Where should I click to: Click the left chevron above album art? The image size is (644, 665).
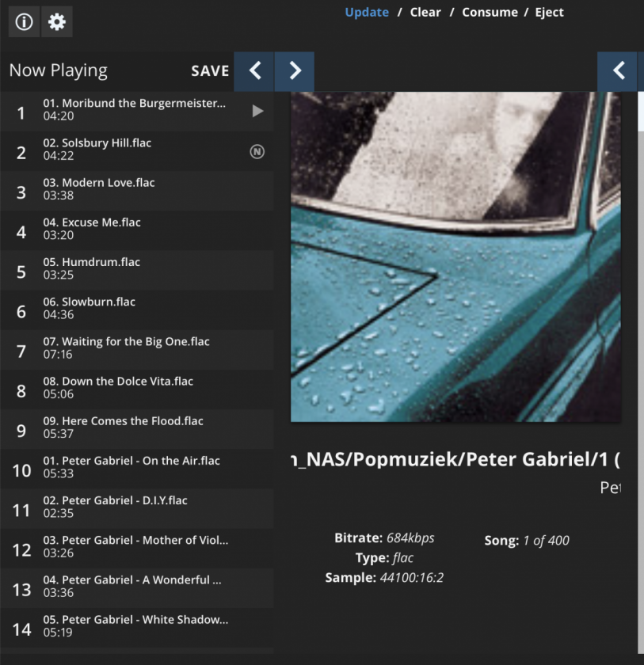618,70
